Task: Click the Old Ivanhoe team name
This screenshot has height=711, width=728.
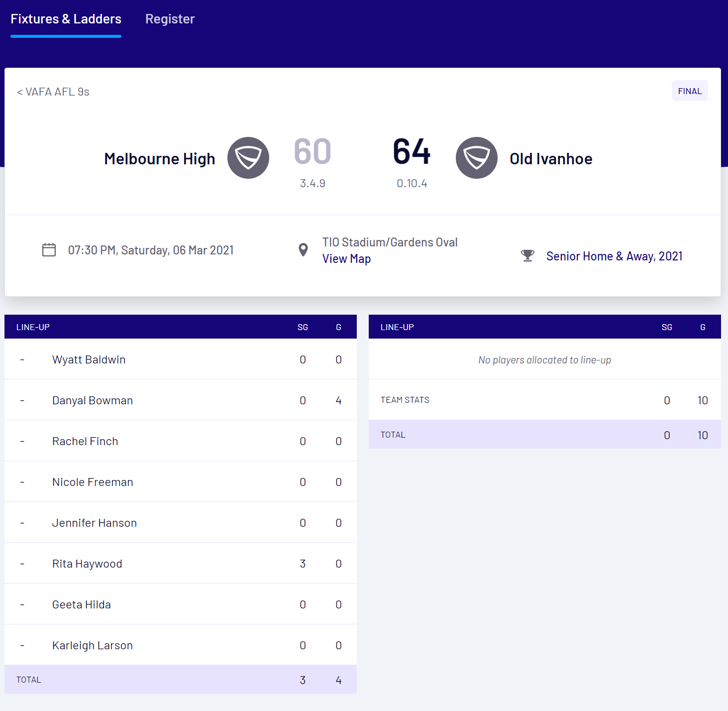Action: pyautogui.click(x=551, y=159)
